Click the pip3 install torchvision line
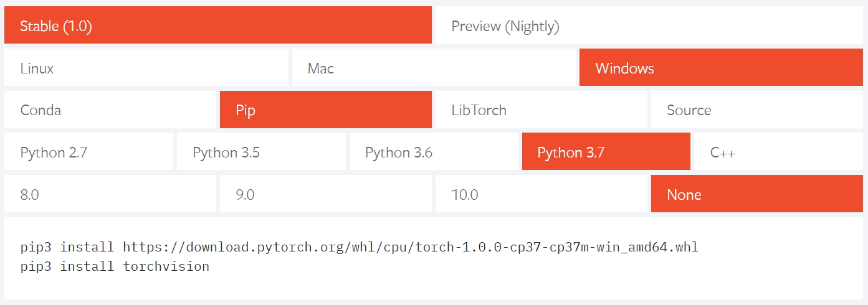 pos(115,266)
